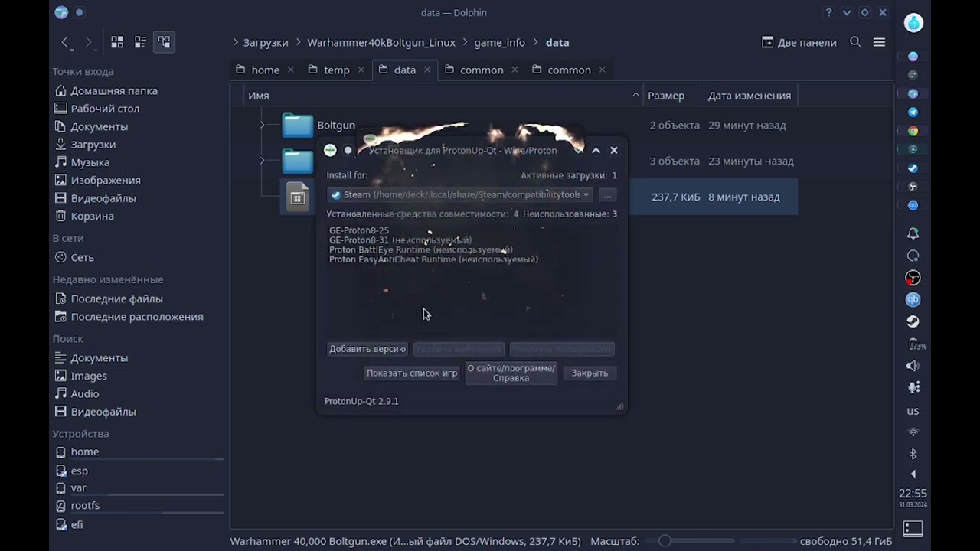Close the data tab
This screenshot has width=980, height=551.
coord(427,70)
